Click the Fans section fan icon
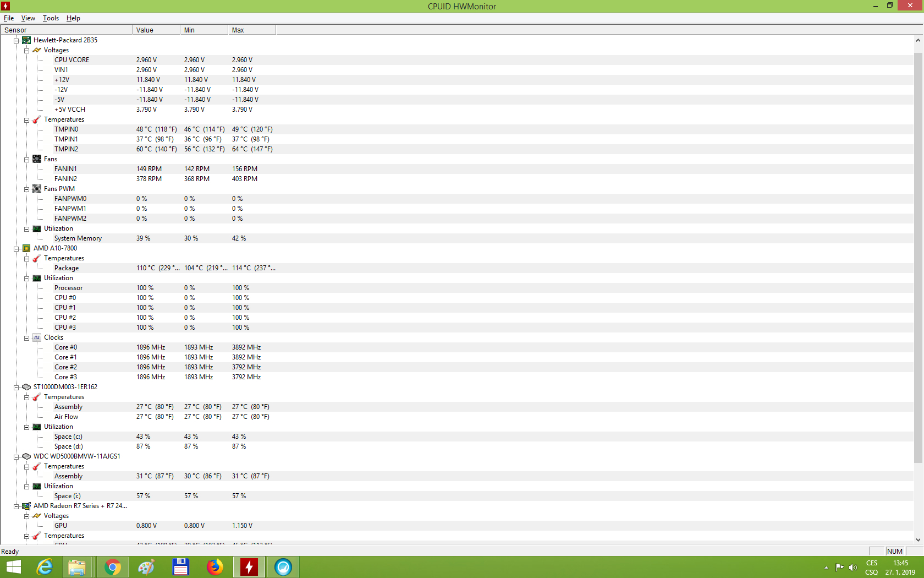This screenshot has height=578, width=924. (37, 159)
